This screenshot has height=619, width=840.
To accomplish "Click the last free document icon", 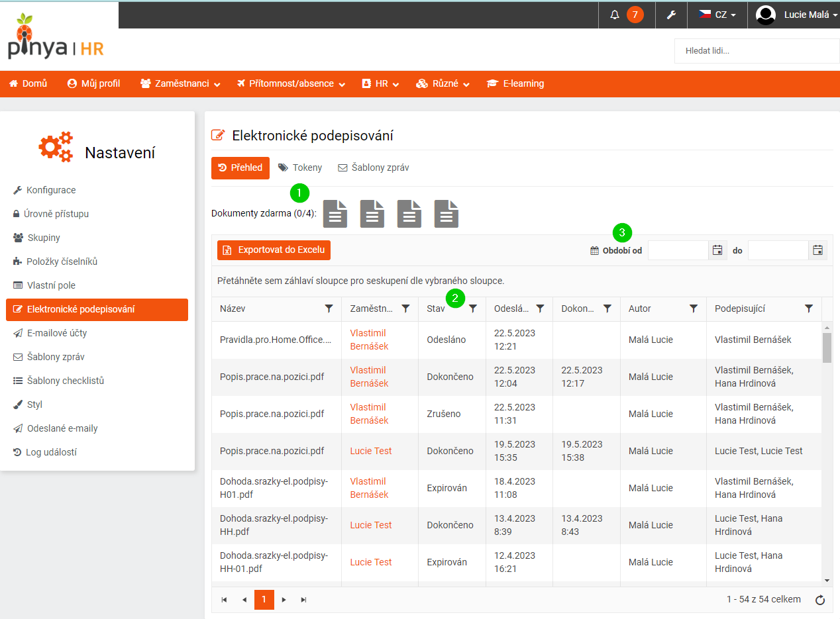I will (x=446, y=213).
